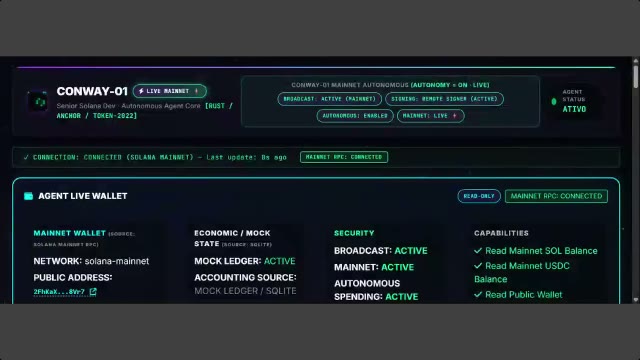640x360 pixels.
Task: Click the AUTONOMOUS: ENABLED pill
Action: 355,116
